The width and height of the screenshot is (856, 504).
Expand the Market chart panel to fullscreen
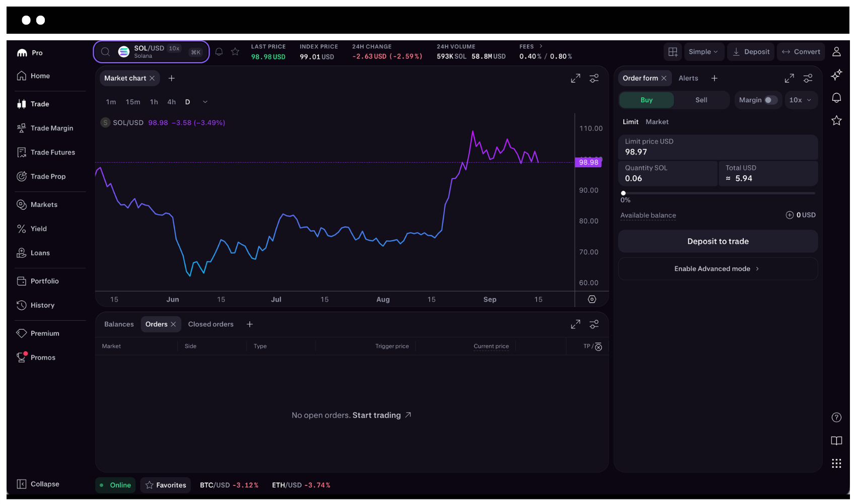point(576,79)
